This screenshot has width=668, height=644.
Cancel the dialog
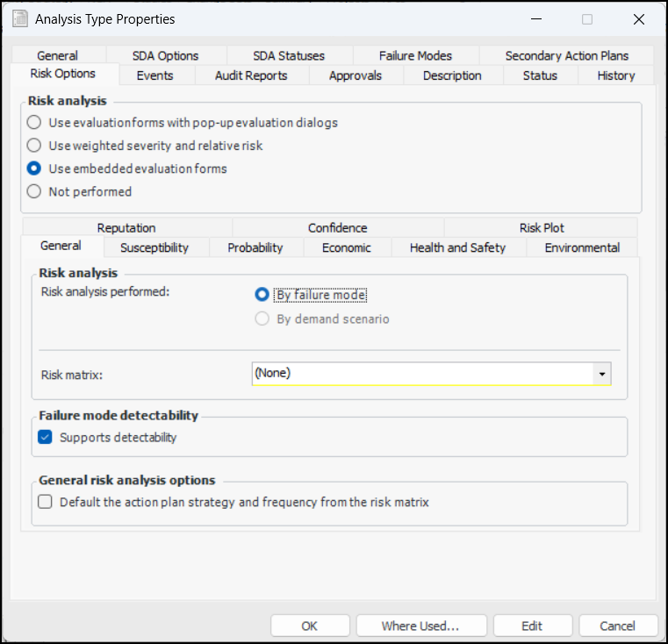pos(617,626)
